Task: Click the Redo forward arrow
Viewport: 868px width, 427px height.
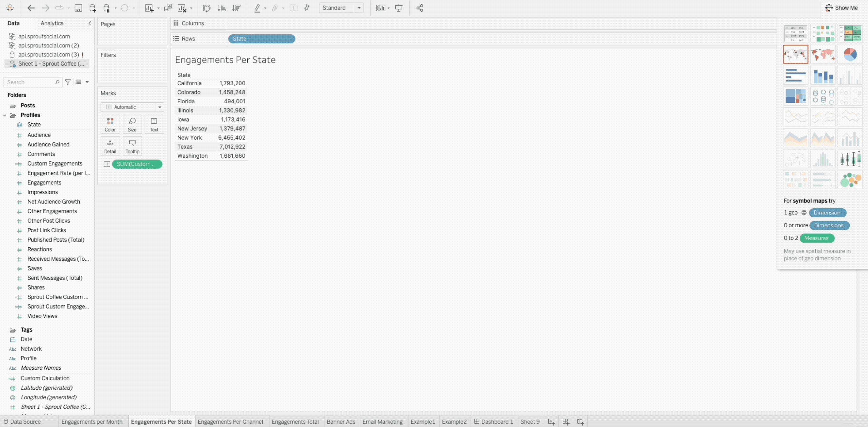Action: [x=45, y=8]
